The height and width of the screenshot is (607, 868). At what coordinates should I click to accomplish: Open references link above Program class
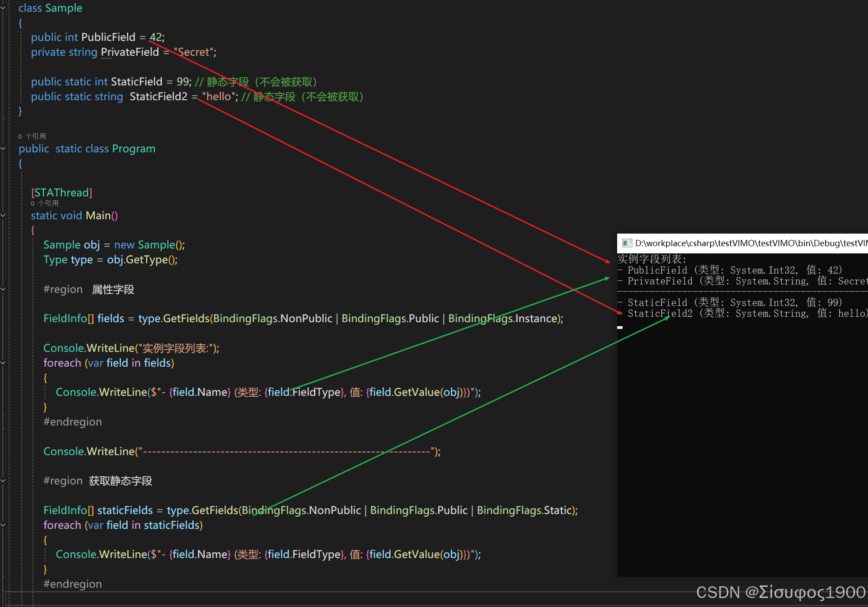pyautogui.click(x=32, y=136)
